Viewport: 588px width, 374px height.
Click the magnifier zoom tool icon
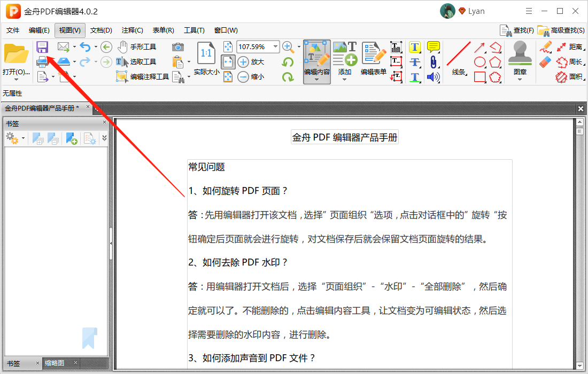288,47
